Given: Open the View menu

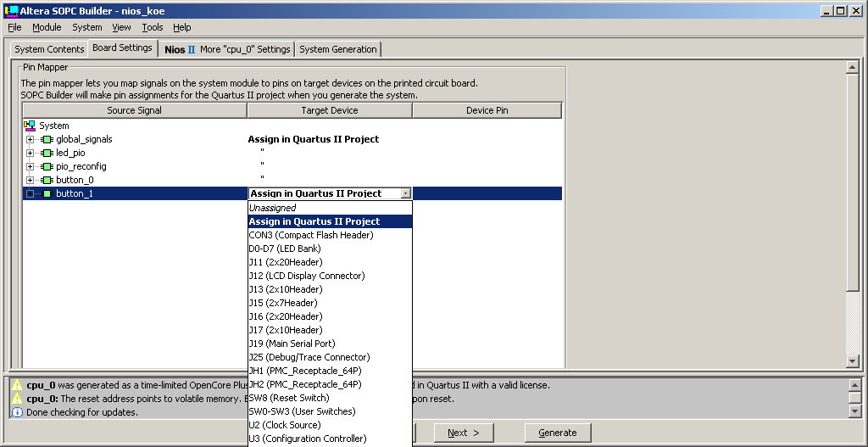Looking at the screenshot, I should click(121, 27).
